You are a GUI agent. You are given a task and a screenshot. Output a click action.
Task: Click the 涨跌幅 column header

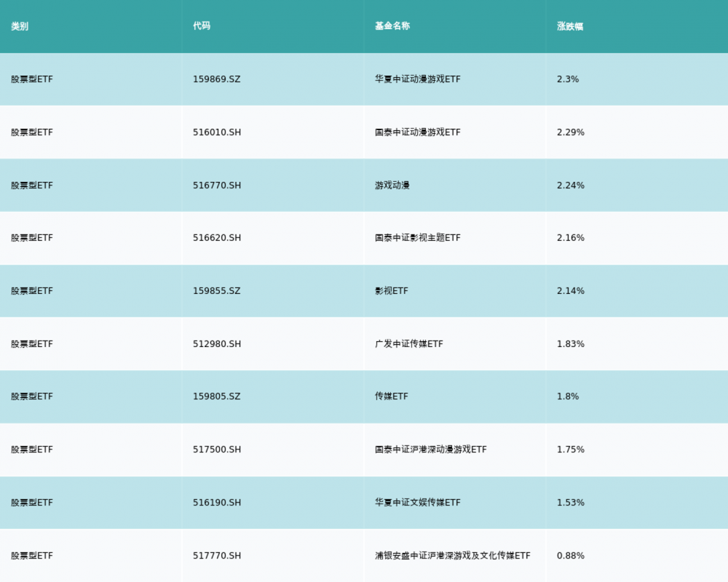click(570, 26)
